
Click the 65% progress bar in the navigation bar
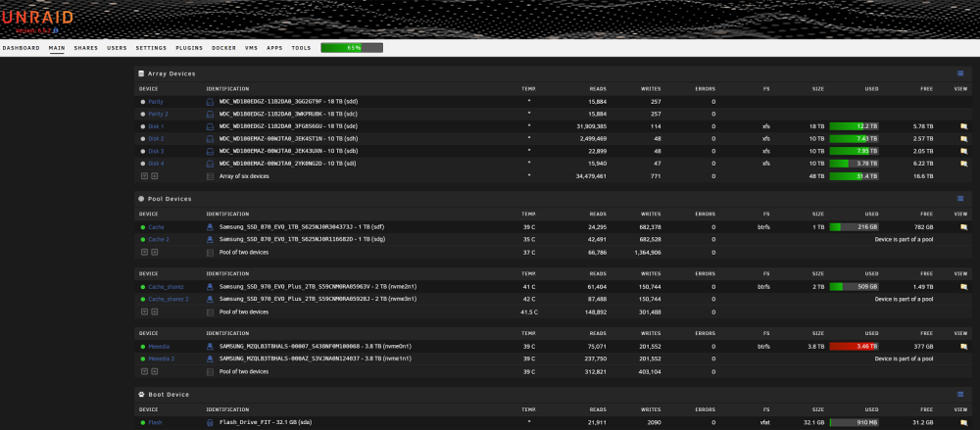352,47
